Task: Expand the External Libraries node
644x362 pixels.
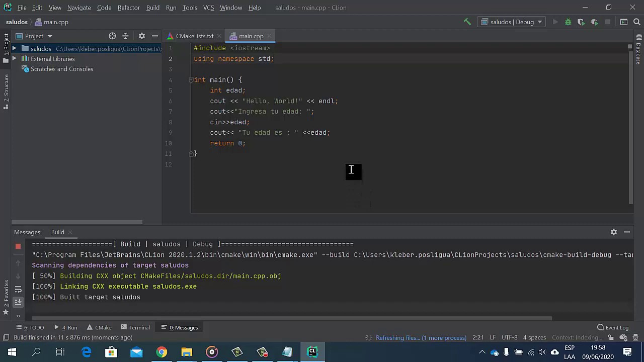Action: click(x=14, y=59)
